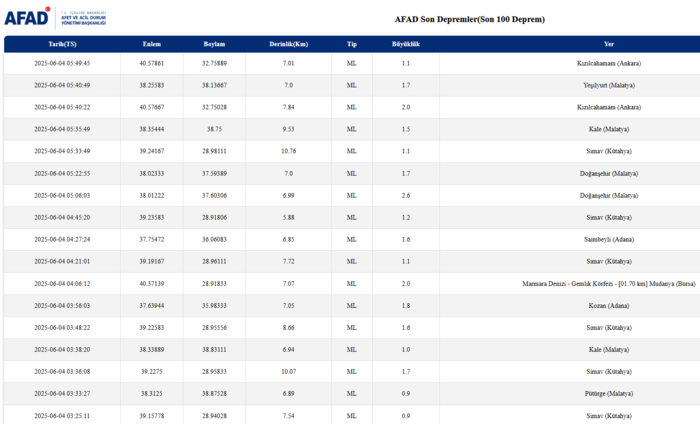Click latitude value 40.57861
The height and width of the screenshot is (424, 700).
[152, 63]
